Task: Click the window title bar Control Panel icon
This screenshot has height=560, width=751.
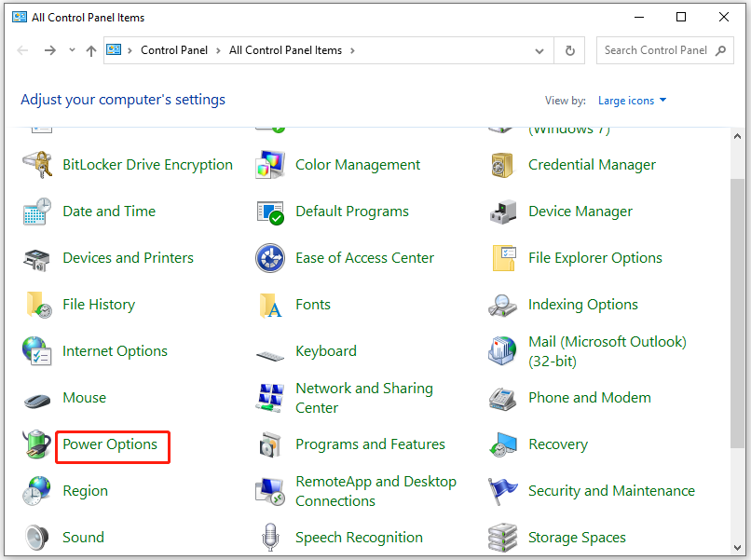Action: tap(20, 18)
